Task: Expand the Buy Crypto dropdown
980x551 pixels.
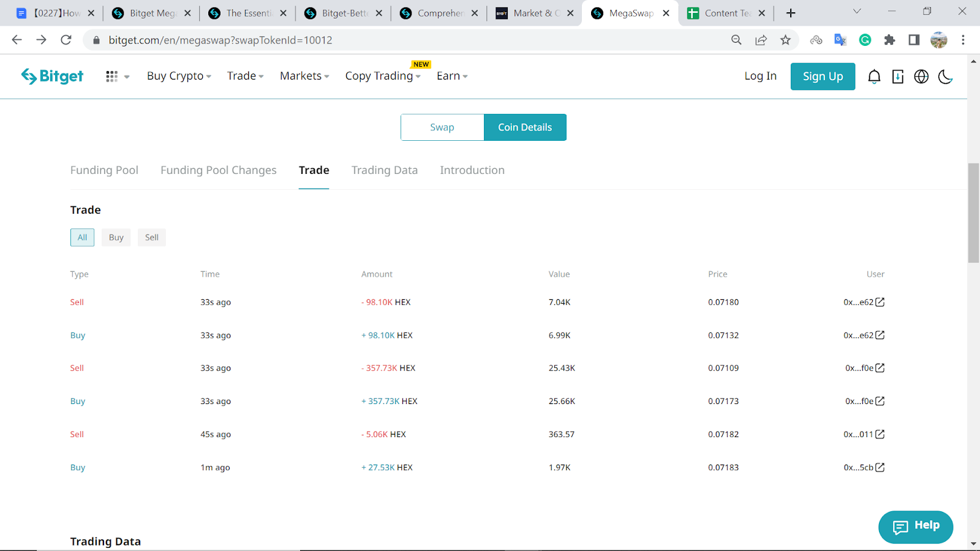Action: click(179, 76)
